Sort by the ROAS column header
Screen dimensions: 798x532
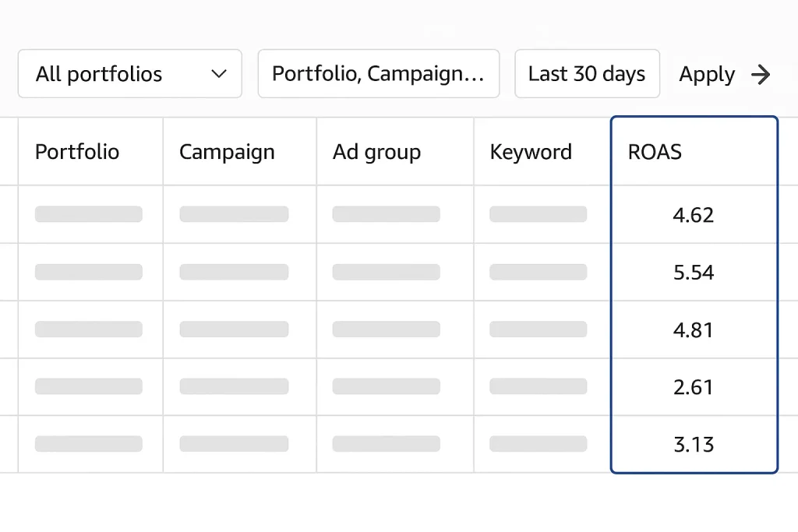655,152
